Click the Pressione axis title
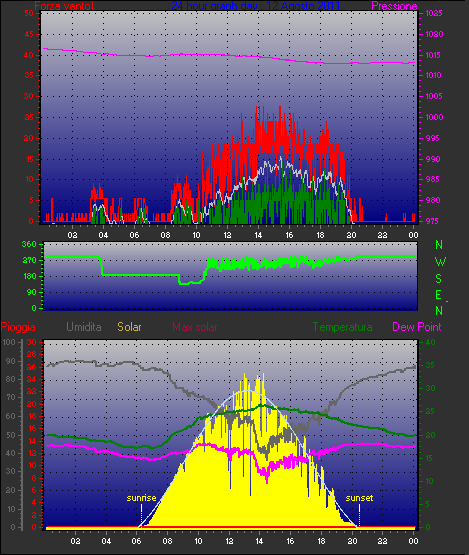This screenshot has height=555, width=469. click(x=394, y=6)
